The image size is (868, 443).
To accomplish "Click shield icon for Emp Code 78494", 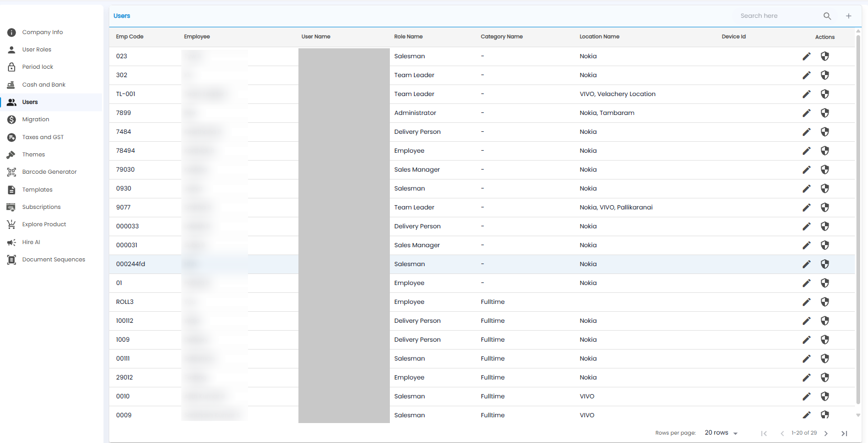I will click(x=825, y=151).
